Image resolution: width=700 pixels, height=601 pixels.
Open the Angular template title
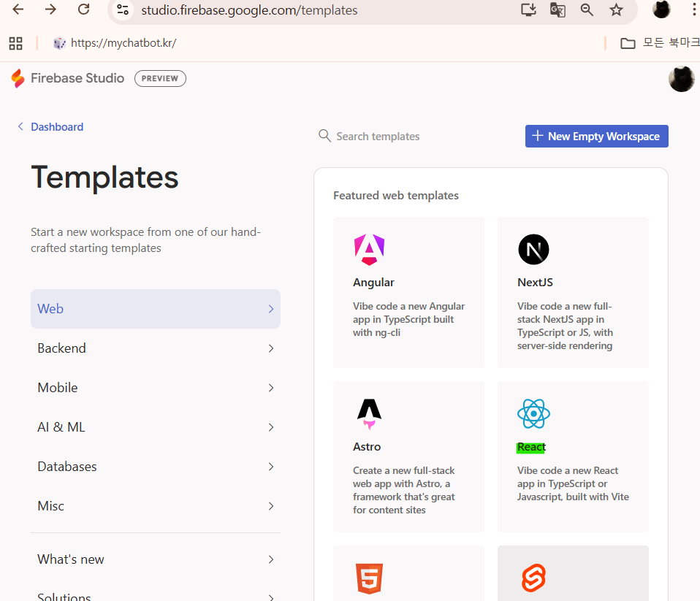373,283
